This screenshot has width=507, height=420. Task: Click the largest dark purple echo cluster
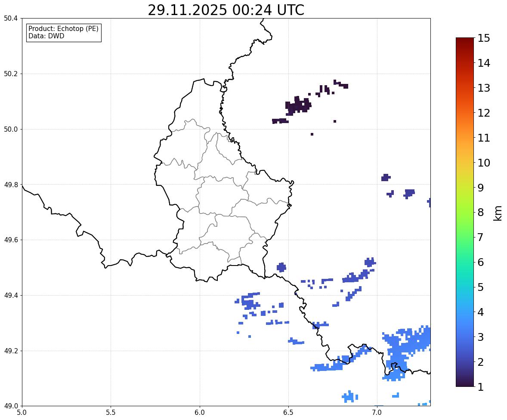click(x=298, y=106)
